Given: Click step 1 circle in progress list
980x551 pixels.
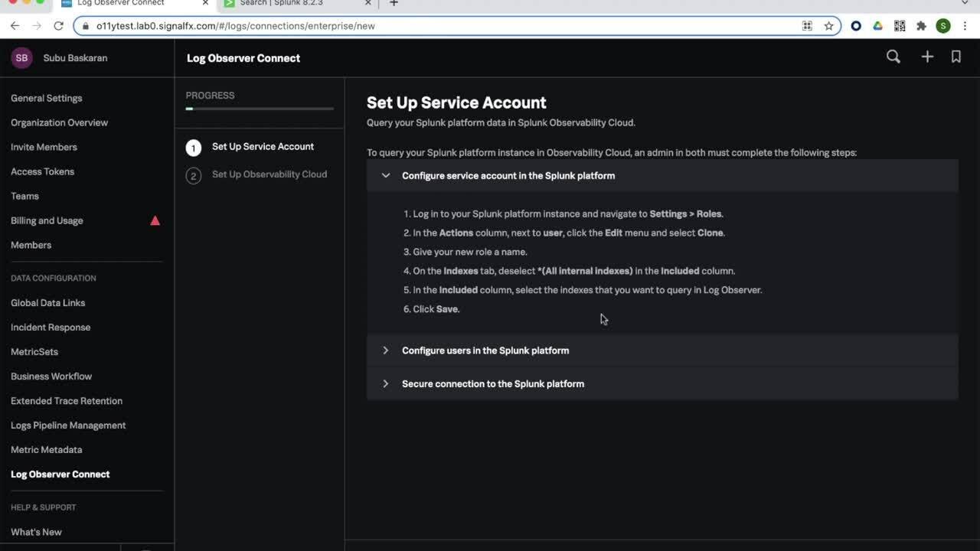Looking at the screenshot, I should pos(194,148).
